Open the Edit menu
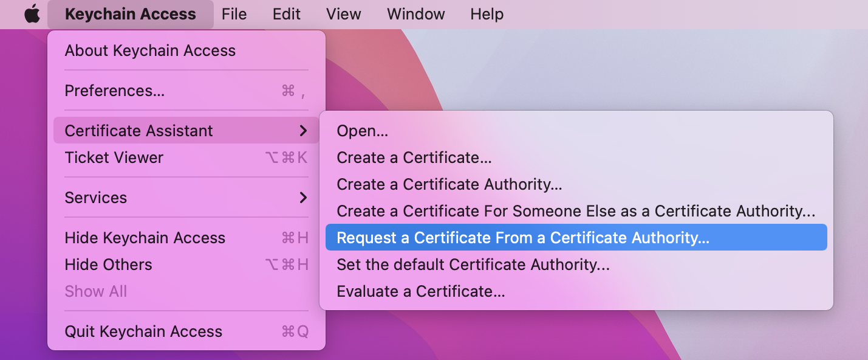868x360 pixels. pyautogui.click(x=286, y=14)
